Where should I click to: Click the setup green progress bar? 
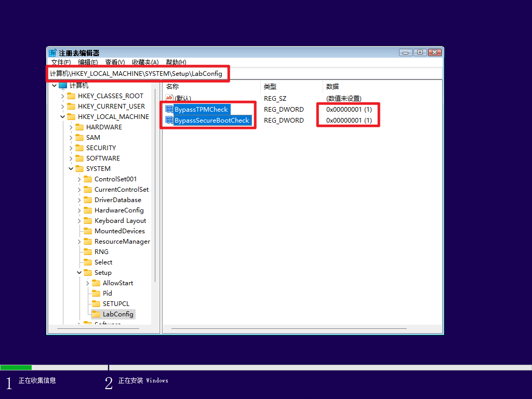tap(16, 367)
